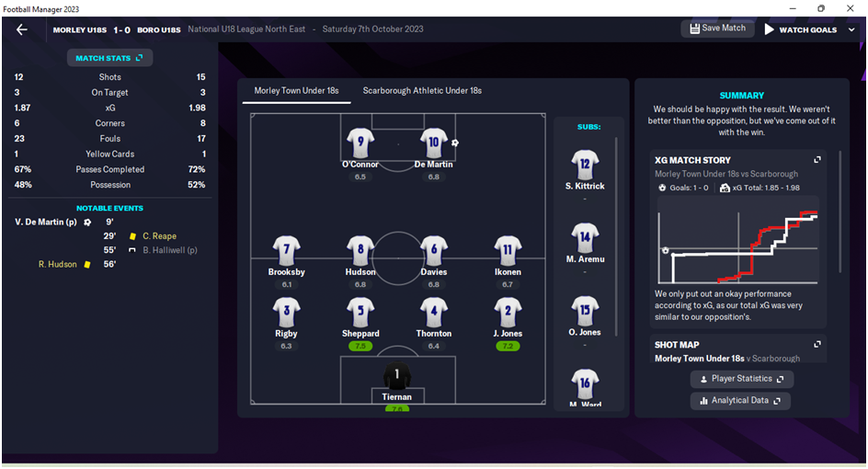This screenshot has height=469, width=868.
Task: Click Sheppard's 7.5 rating badge
Action: (x=360, y=346)
